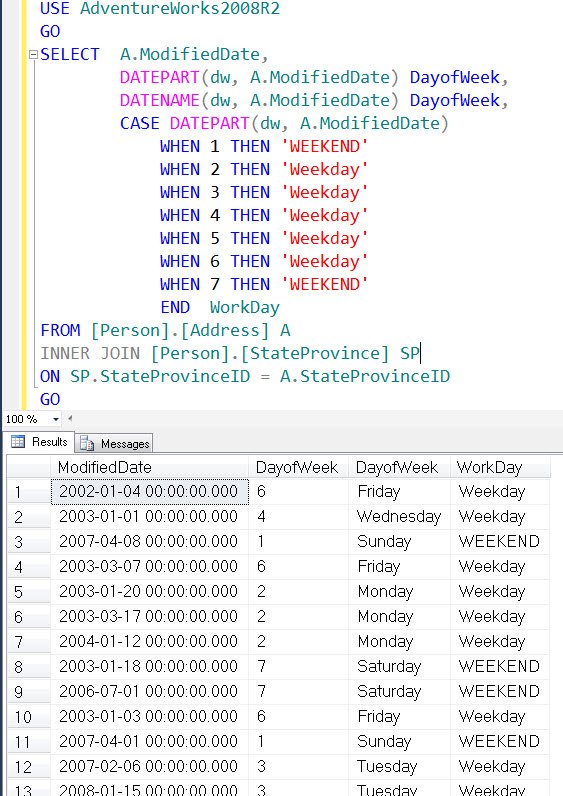Click SP.StateProvinceID in the ON clause
This screenshot has height=796, width=563.
pos(160,376)
